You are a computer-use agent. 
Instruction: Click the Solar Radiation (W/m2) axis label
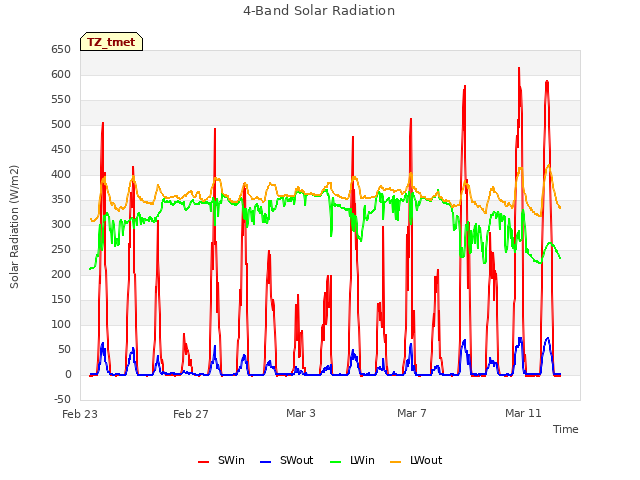coord(14,227)
